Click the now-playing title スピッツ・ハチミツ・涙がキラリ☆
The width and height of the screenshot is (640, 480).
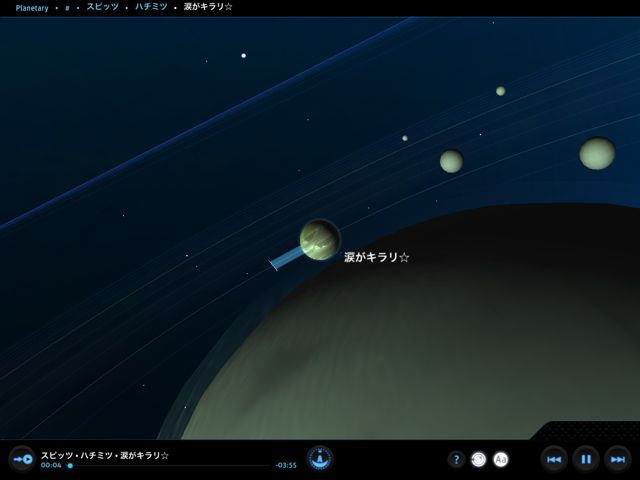(104, 456)
